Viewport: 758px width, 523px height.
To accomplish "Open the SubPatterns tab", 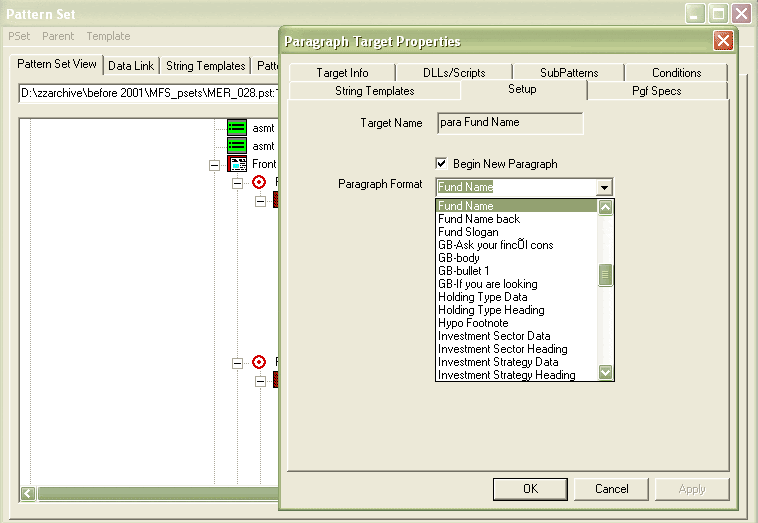I will tap(569, 73).
